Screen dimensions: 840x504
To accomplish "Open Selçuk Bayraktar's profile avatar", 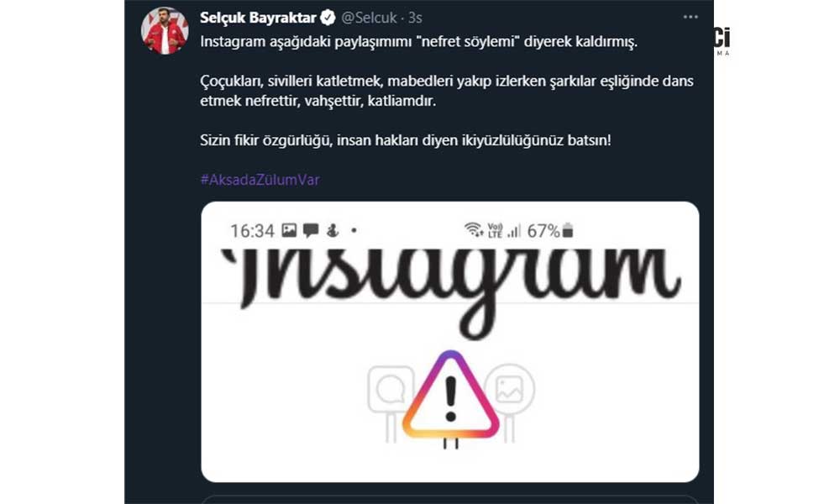I will click(165, 30).
